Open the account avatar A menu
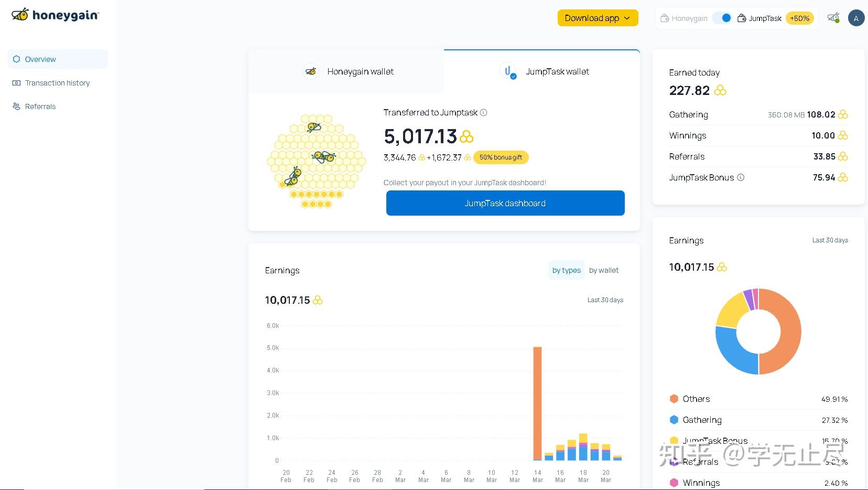Image resolution: width=868 pixels, height=490 pixels. coord(856,18)
